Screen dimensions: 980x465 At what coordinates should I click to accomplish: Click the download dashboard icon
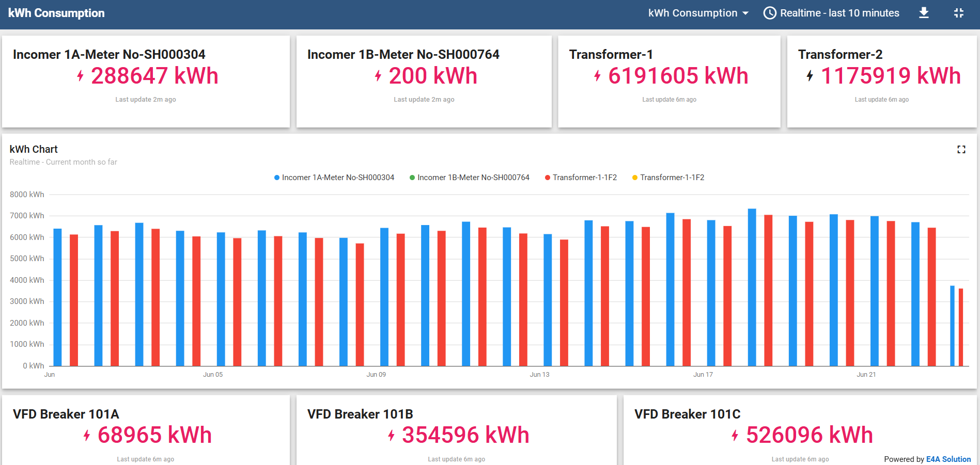point(924,13)
